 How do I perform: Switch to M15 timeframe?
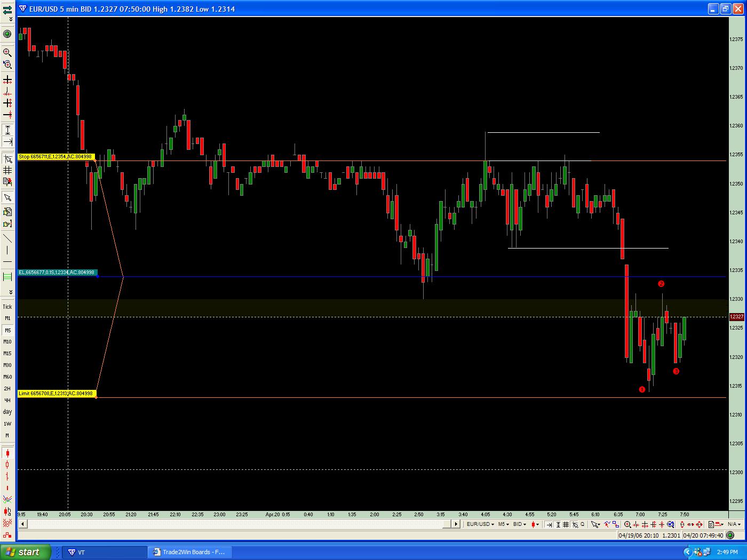7,354
